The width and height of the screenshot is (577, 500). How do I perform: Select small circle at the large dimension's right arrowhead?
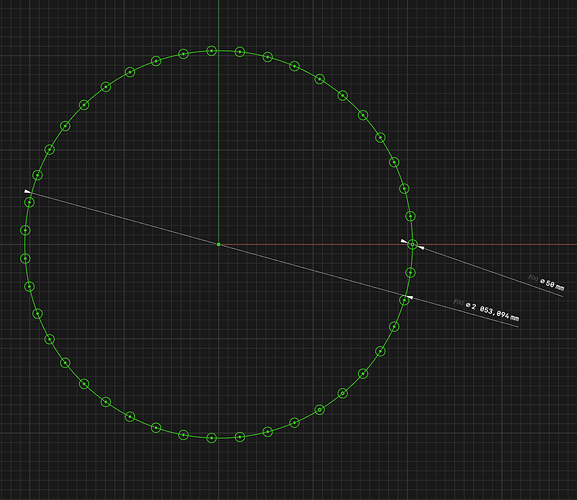pyautogui.click(x=404, y=300)
